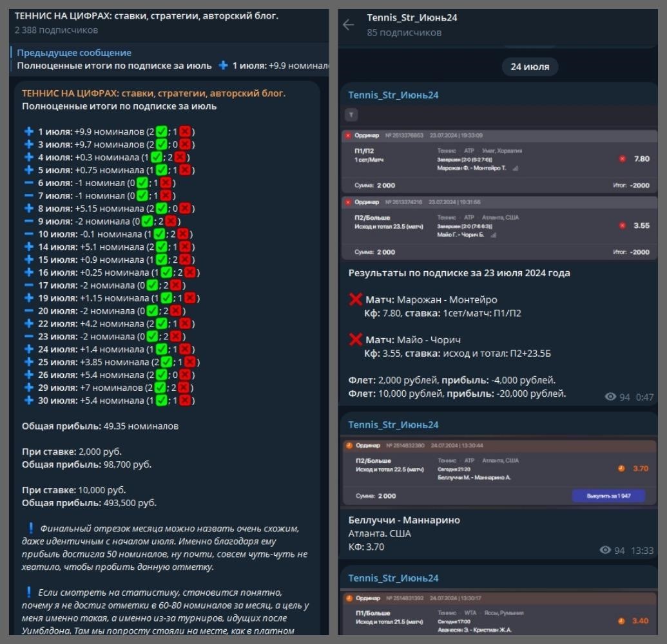Click the eye views icon on the 0:47 message
The width and height of the screenshot is (667, 644).
[610, 397]
